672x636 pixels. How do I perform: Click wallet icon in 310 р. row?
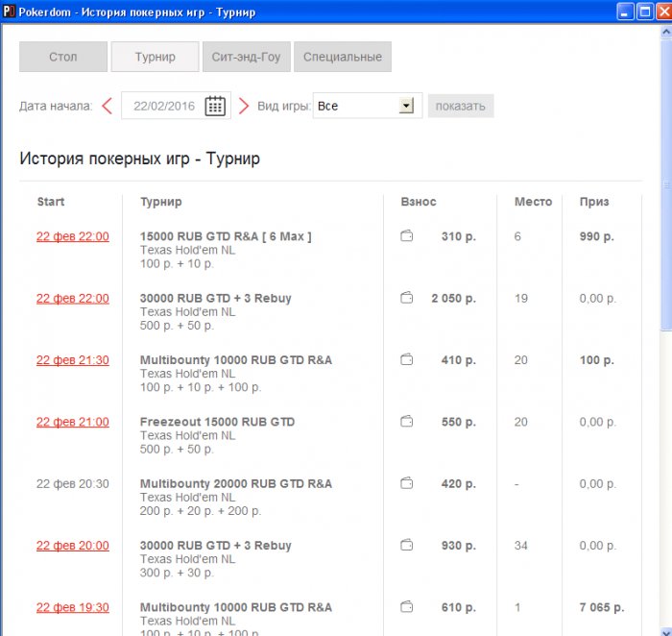pyautogui.click(x=407, y=236)
